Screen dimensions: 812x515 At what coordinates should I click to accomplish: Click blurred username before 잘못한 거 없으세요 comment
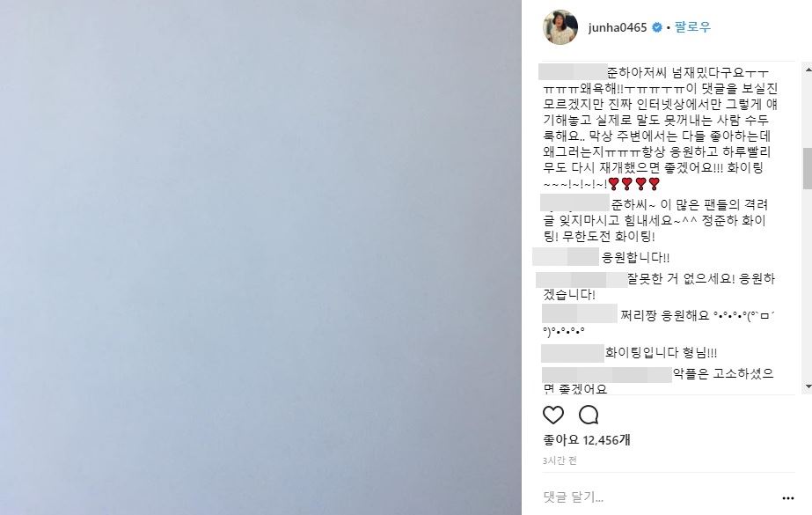tap(581, 280)
